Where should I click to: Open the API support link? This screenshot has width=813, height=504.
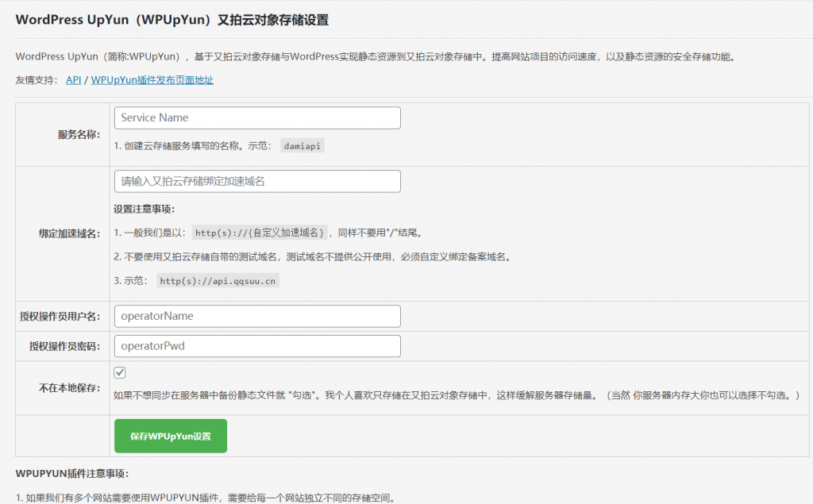coord(73,80)
